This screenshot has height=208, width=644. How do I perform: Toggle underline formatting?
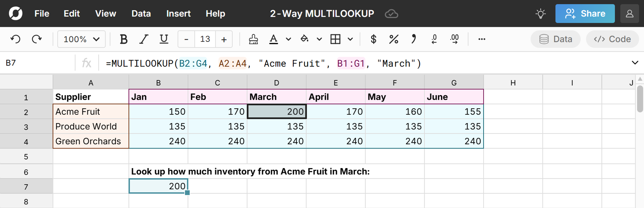tap(164, 39)
